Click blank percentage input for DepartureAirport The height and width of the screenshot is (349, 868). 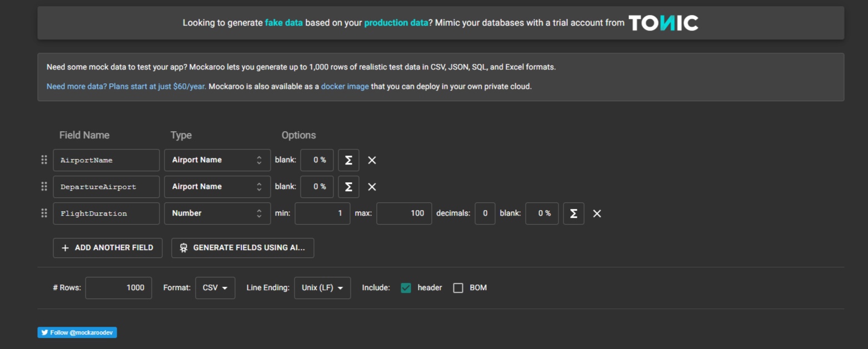pyautogui.click(x=317, y=187)
